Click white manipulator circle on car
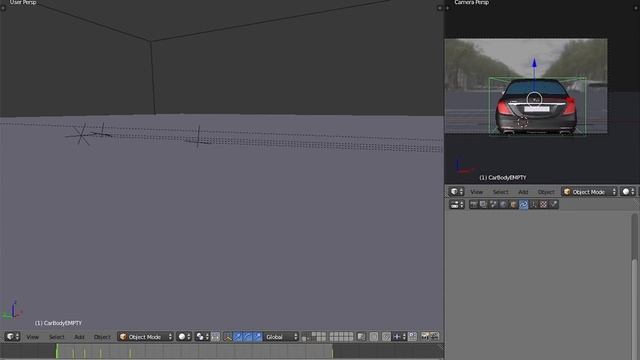This screenshot has height=360, width=640. tap(534, 100)
